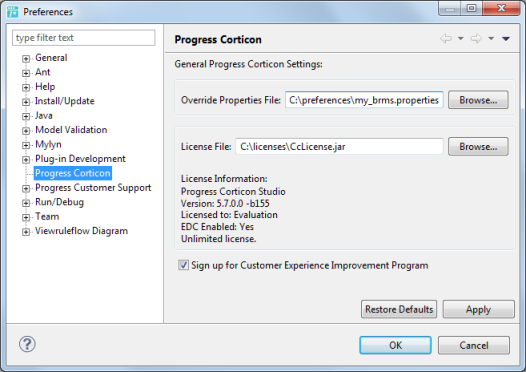Viewport: 526px width, 372px height.
Task: Select Progress Corticon in the tree
Action: coord(73,173)
